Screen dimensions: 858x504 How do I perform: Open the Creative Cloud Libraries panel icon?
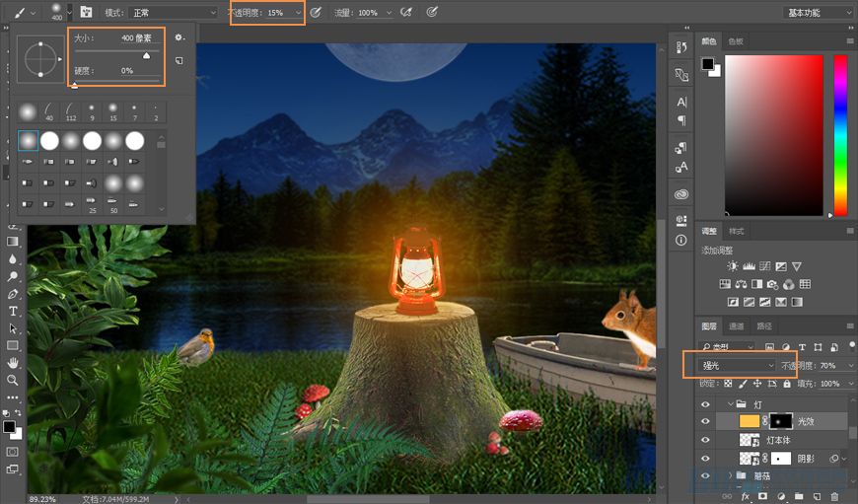(681, 194)
